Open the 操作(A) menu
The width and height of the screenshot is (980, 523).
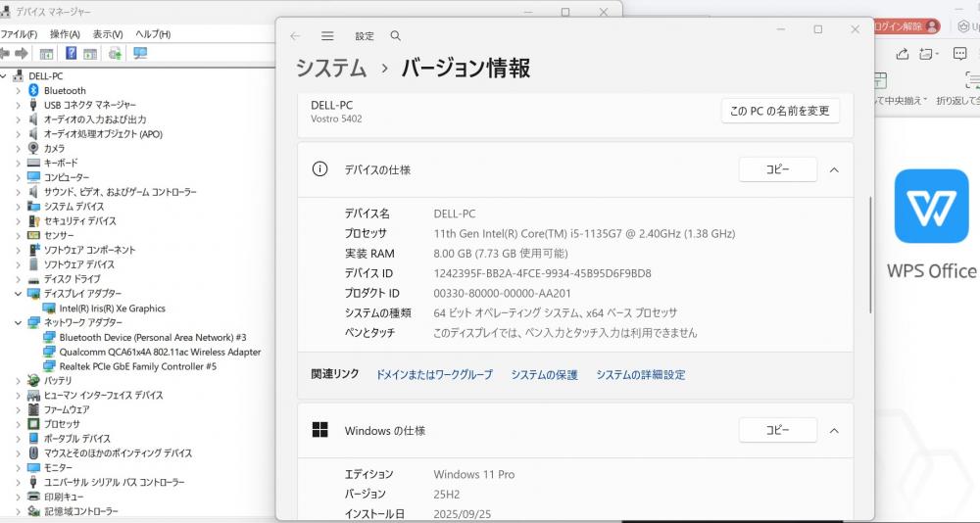tap(65, 34)
